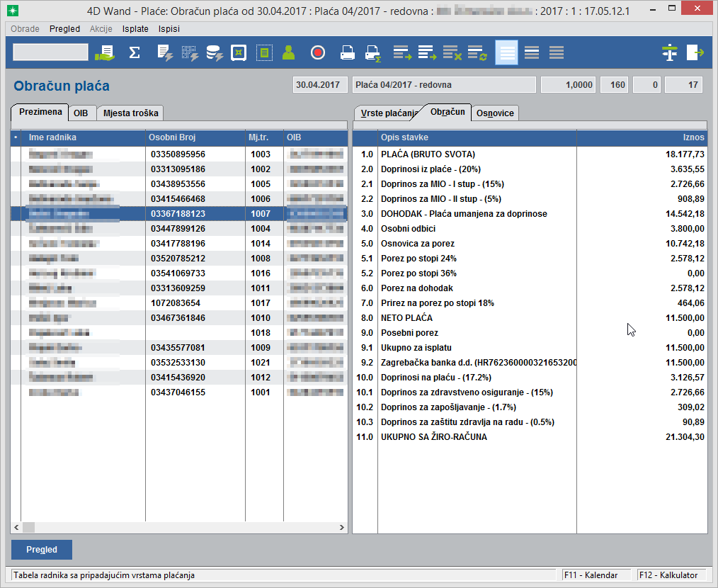Click the dotted grid with lightning bolt icon
Image resolution: width=718 pixels, height=588 pixels.
[x=190, y=52]
